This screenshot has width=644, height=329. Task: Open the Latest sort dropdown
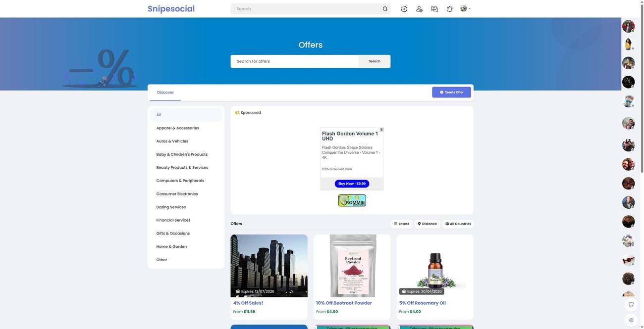coord(402,224)
